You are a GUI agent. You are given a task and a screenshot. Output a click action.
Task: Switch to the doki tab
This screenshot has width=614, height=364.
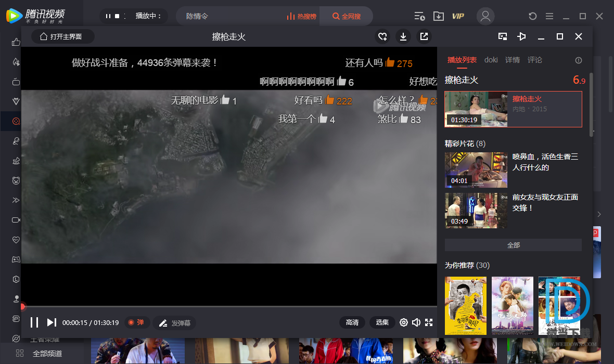click(x=491, y=60)
